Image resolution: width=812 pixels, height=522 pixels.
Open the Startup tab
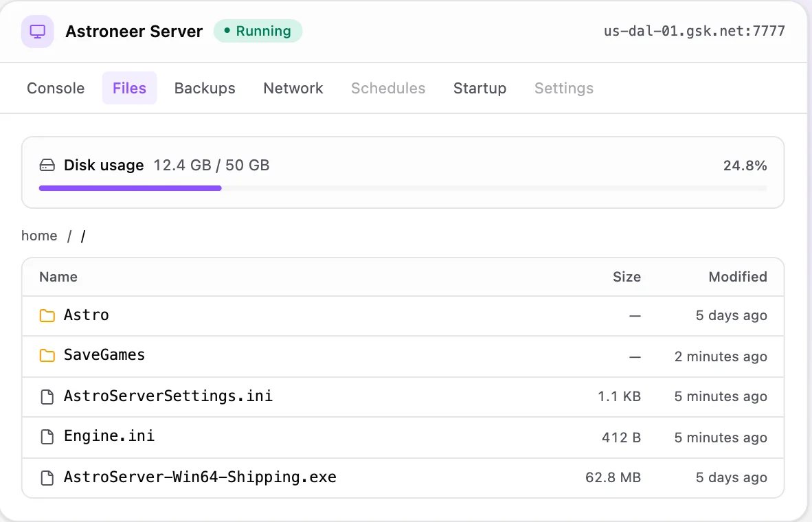point(480,88)
